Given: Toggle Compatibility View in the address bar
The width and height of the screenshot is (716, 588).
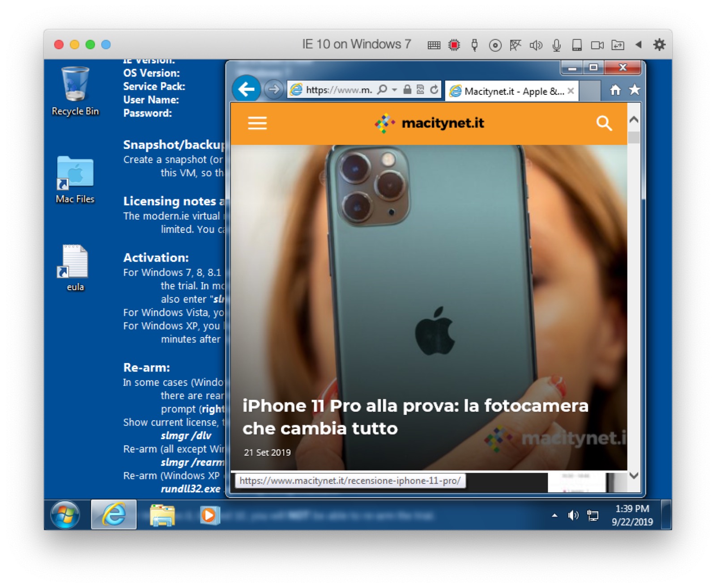Looking at the screenshot, I should click(420, 89).
